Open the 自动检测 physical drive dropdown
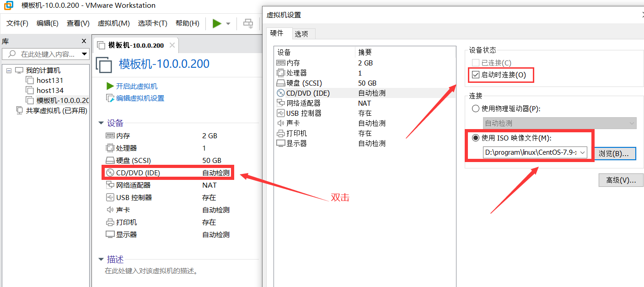 pyautogui.click(x=560, y=123)
